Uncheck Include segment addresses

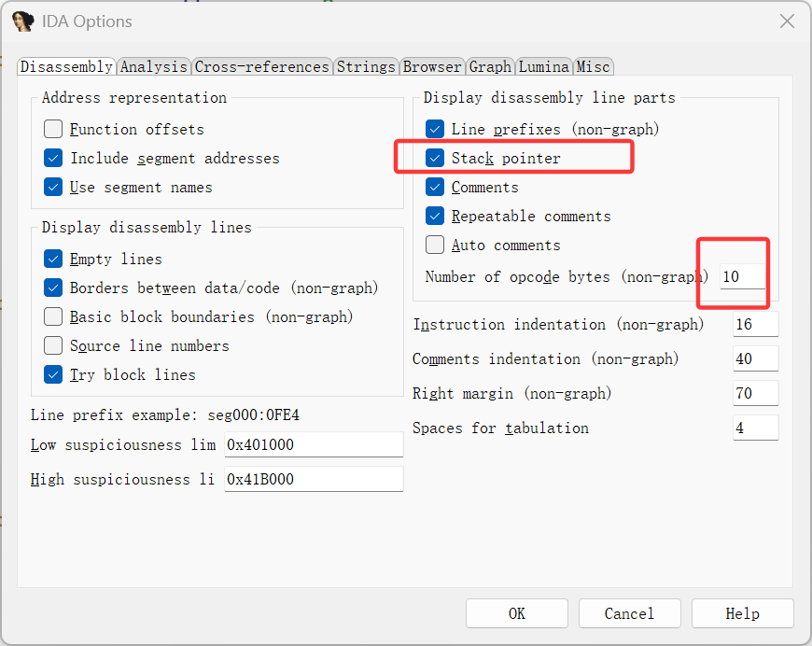[x=53, y=158]
